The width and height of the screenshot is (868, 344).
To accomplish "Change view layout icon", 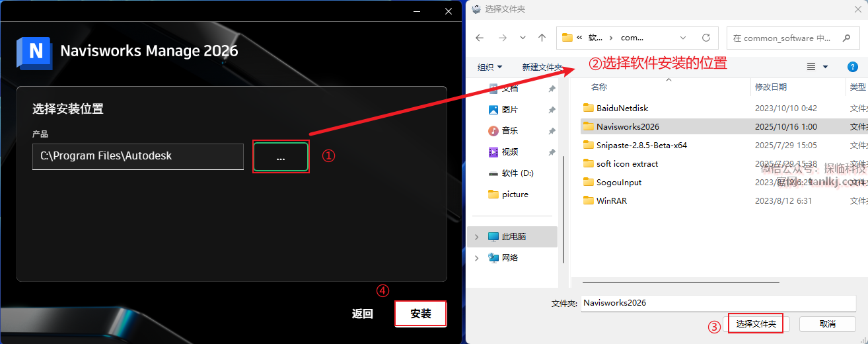I will [811, 67].
